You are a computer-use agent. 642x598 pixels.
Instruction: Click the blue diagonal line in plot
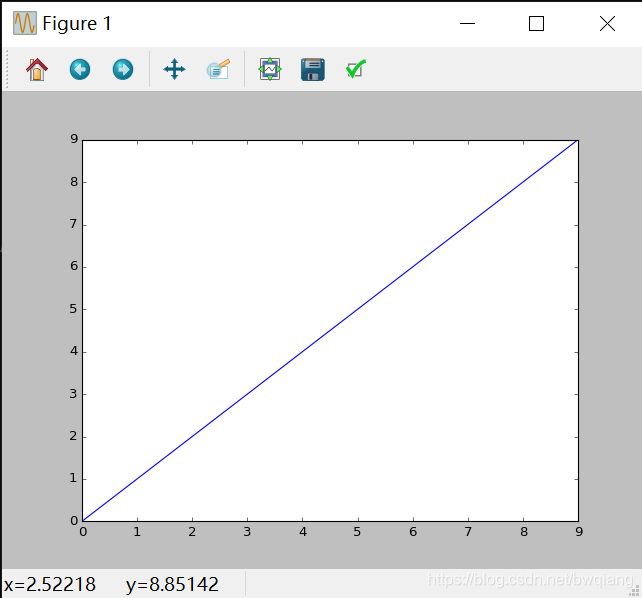[330, 331]
